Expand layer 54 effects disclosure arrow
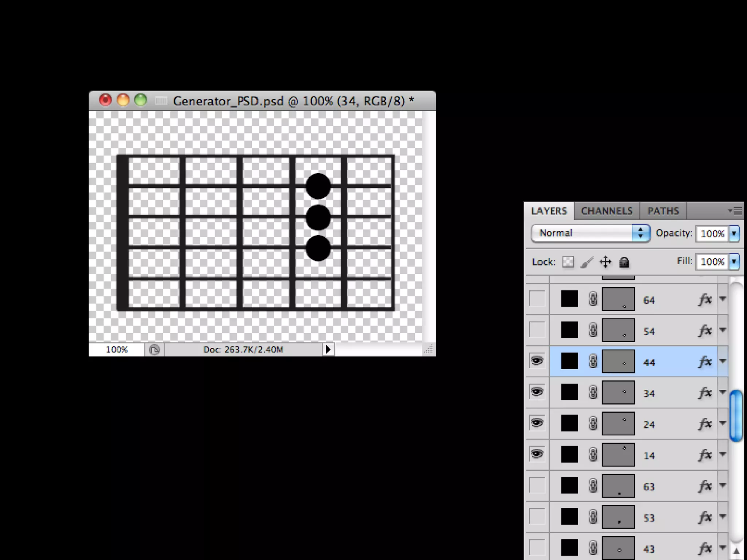Viewport: 747px width, 560px height. tap(723, 330)
